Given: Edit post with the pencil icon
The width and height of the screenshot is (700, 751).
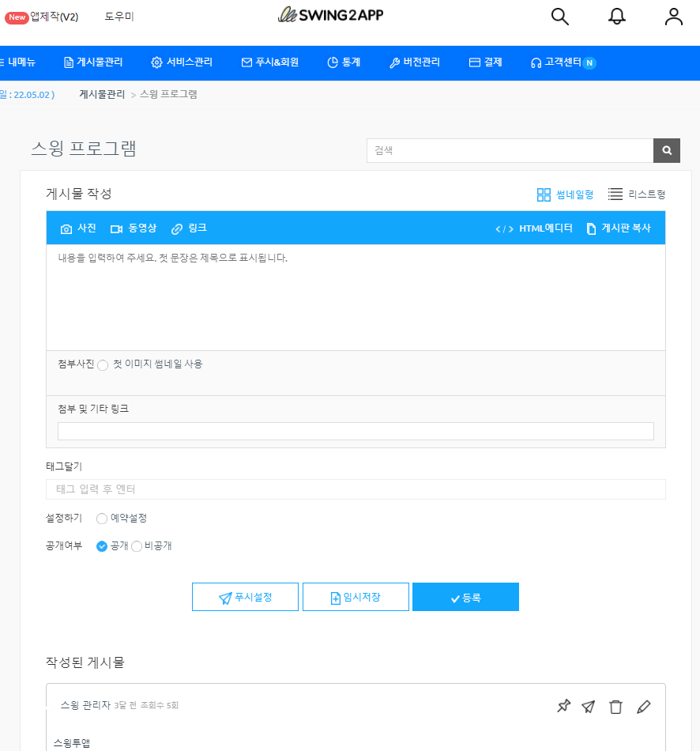Looking at the screenshot, I should click(644, 707).
